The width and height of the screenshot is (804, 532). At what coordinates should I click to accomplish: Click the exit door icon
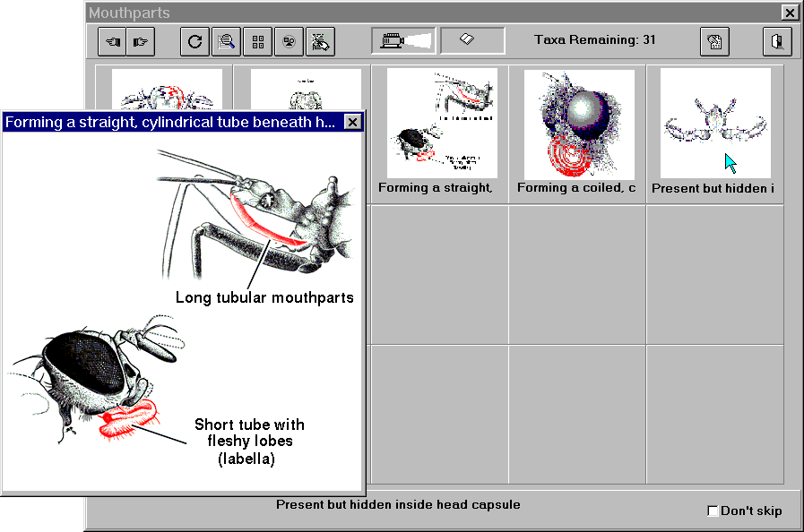coord(777,41)
